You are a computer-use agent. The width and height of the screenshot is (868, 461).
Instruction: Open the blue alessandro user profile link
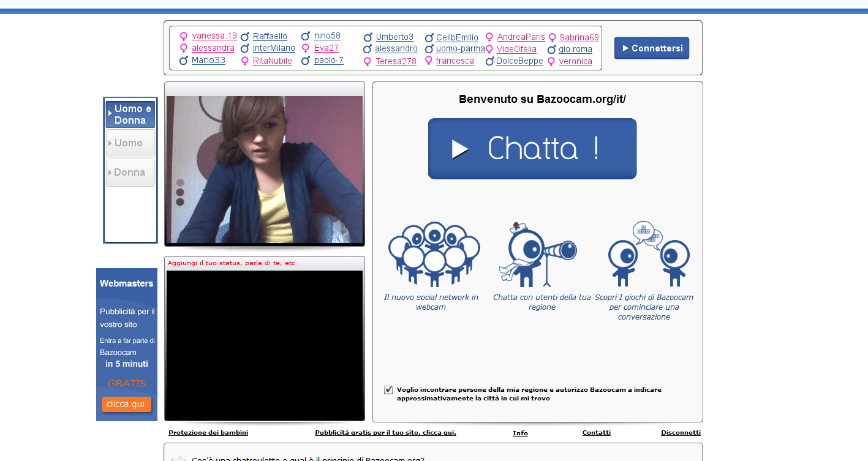(x=396, y=49)
